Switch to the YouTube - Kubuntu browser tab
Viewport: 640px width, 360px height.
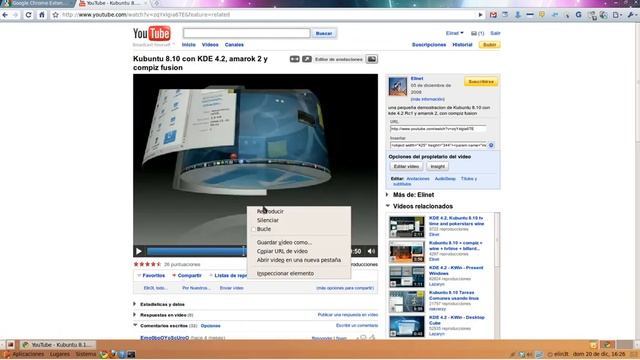click(x=112, y=3)
